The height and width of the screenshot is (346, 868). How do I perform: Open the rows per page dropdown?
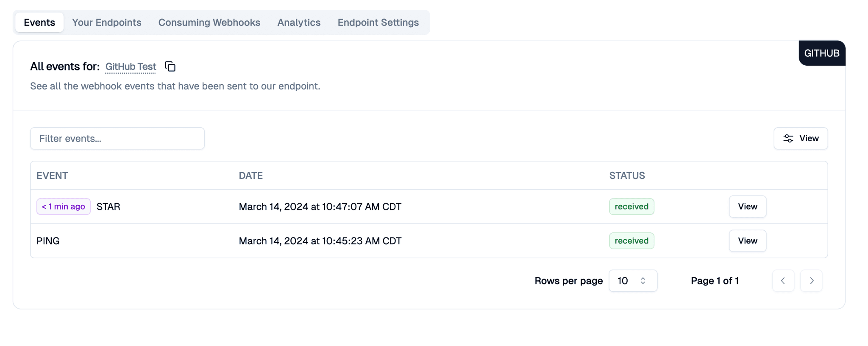(632, 281)
